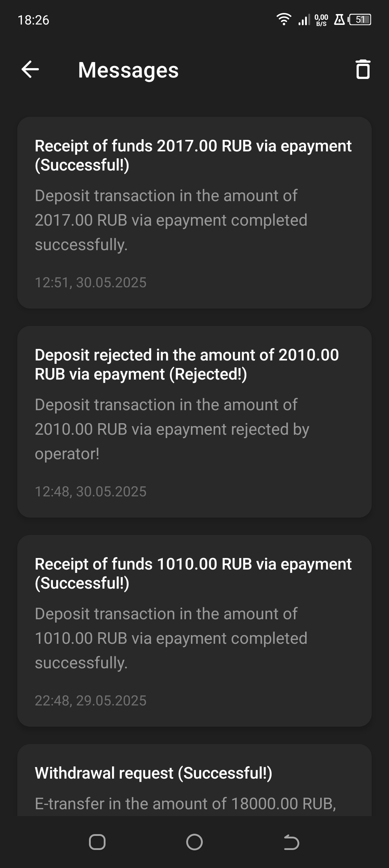
Task: Tap the back arrow icon
Action: [x=30, y=69]
